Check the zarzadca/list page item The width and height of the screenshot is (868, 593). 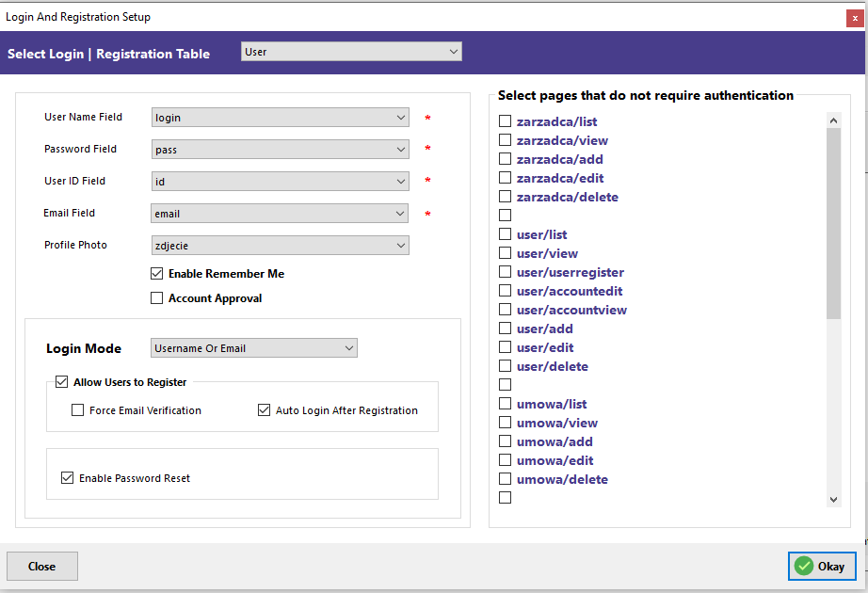pyautogui.click(x=505, y=120)
